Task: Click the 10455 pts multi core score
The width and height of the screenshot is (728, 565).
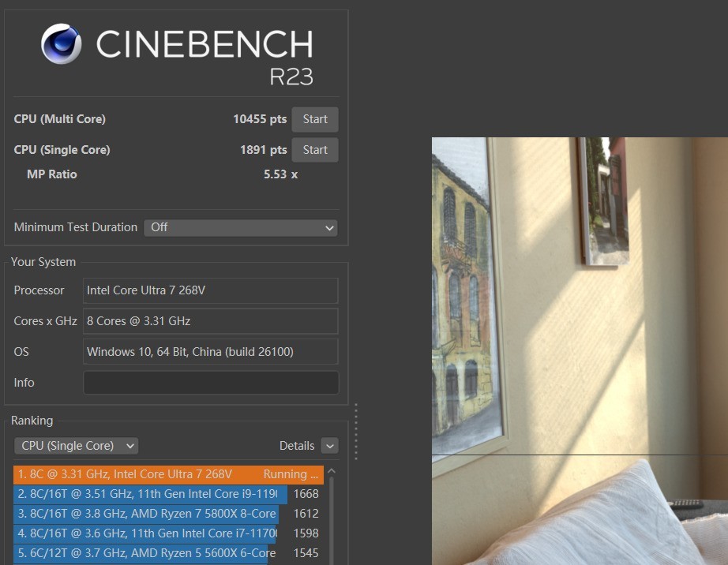Action: point(260,119)
